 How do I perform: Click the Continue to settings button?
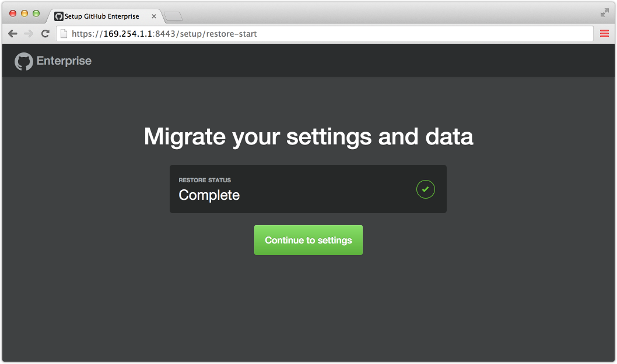tap(308, 240)
